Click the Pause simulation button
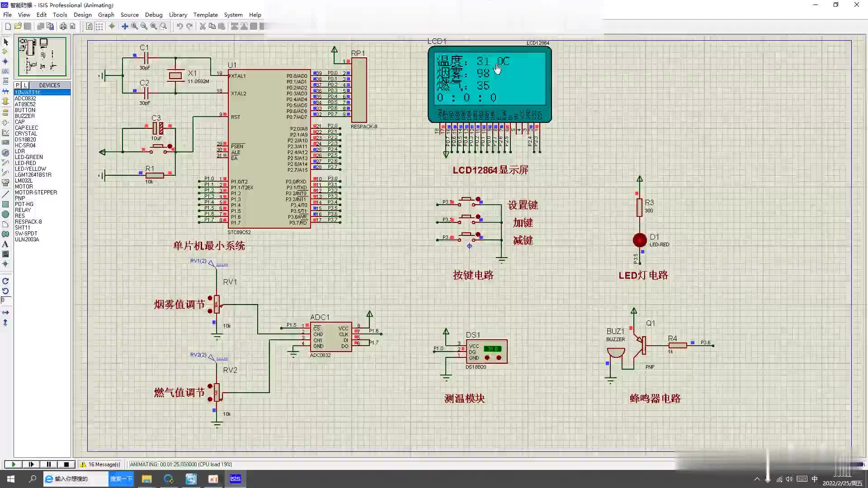Image resolution: width=868 pixels, height=488 pixels. [49, 464]
